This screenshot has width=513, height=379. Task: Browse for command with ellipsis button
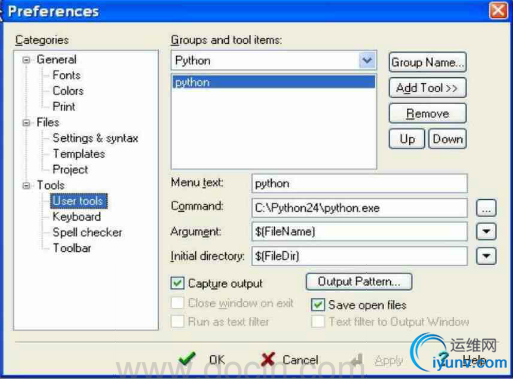click(x=486, y=209)
